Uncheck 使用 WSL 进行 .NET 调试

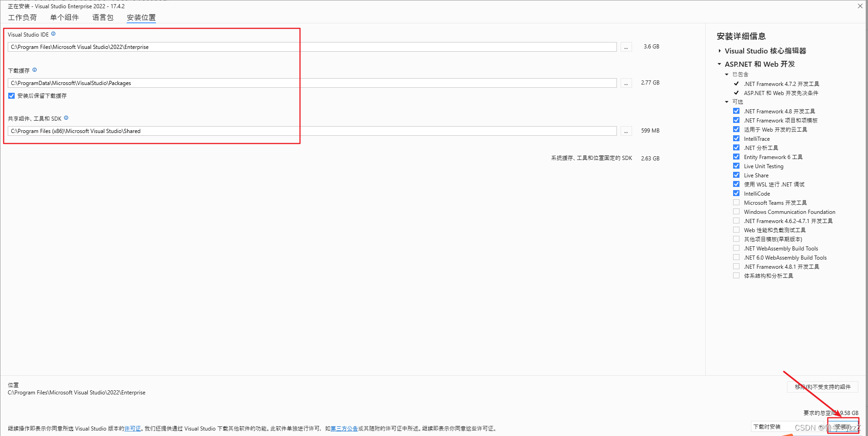coord(736,184)
